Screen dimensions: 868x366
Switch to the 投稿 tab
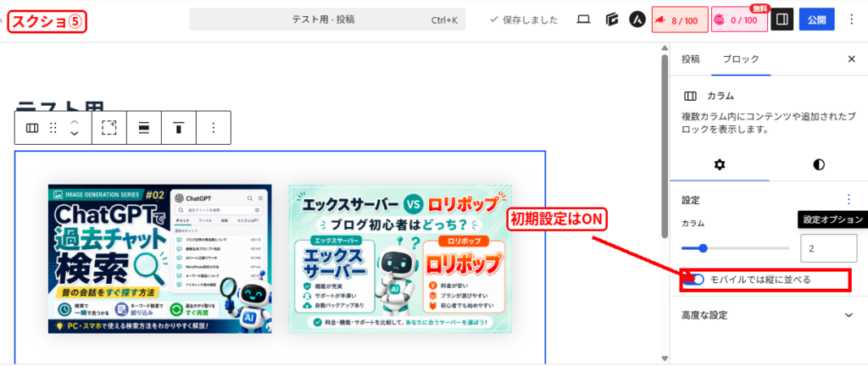690,59
